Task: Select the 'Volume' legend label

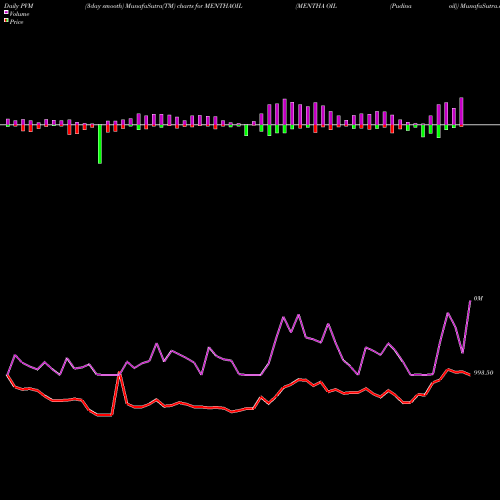Action: (x=19, y=14)
